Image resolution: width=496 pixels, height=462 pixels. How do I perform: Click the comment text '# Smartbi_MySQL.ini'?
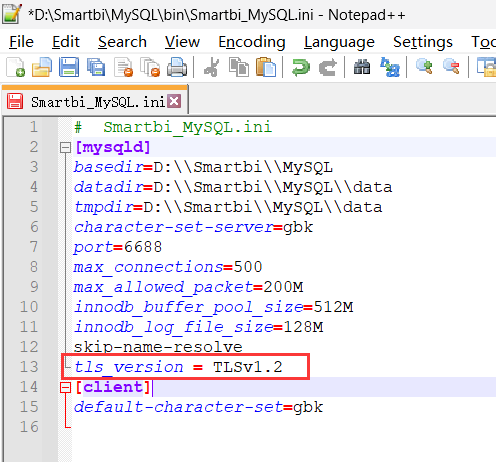[x=173, y=127]
